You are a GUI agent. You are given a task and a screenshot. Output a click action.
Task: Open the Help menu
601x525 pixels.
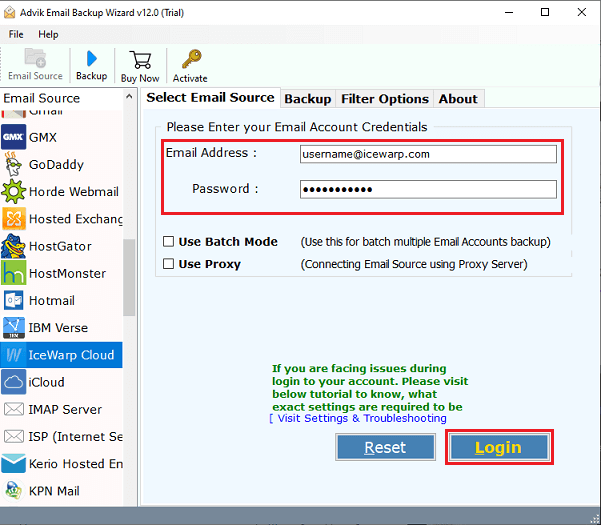(48, 34)
